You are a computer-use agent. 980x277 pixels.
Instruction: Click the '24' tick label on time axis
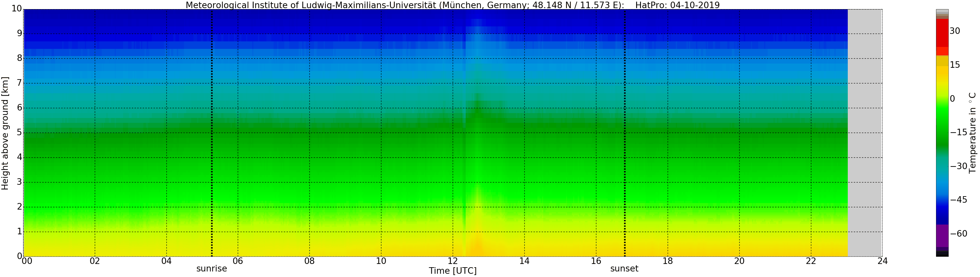882,261
